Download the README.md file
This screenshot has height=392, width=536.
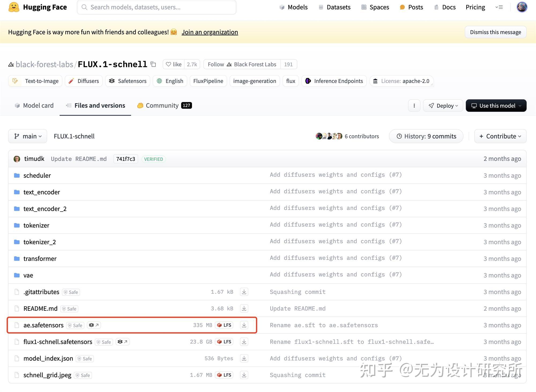pyautogui.click(x=244, y=308)
